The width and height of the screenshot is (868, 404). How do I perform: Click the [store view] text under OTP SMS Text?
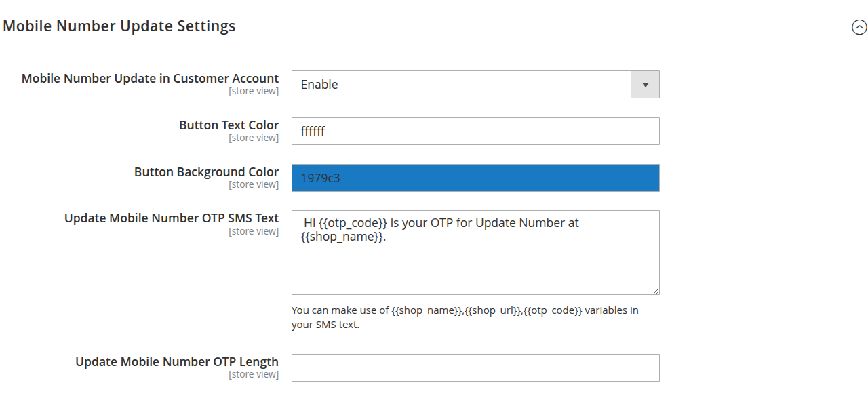[x=254, y=232]
